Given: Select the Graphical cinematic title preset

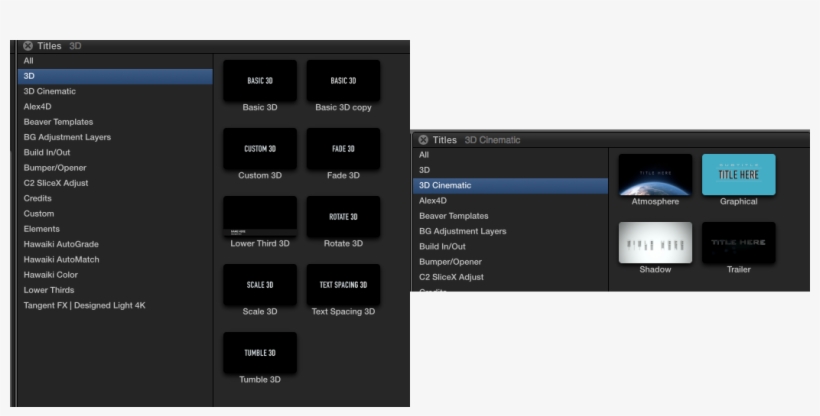Looking at the screenshot, I should (x=738, y=174).
